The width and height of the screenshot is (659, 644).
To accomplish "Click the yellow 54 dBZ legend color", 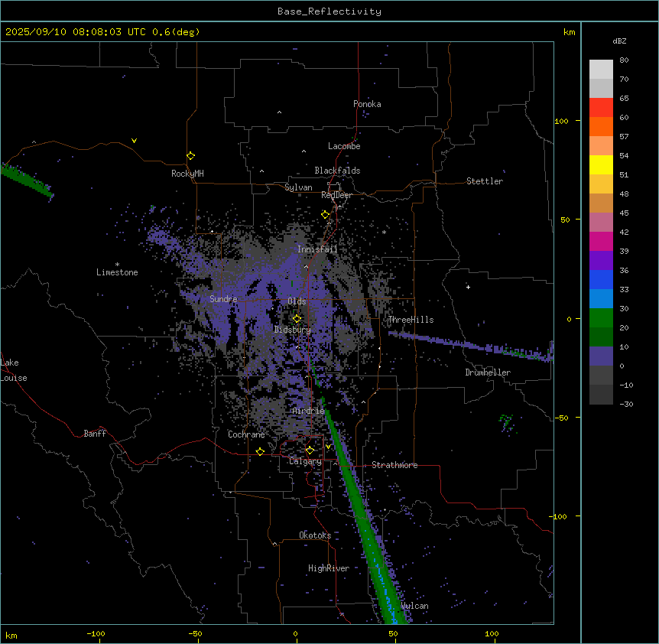I will click(601, 164).
